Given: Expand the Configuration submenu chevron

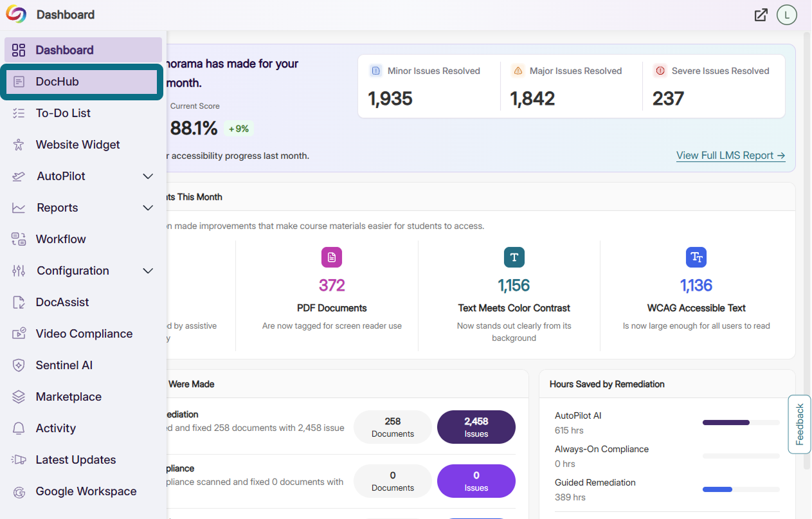Looking at the screenshot, I should pyautogui.click(x=148, y=271).
